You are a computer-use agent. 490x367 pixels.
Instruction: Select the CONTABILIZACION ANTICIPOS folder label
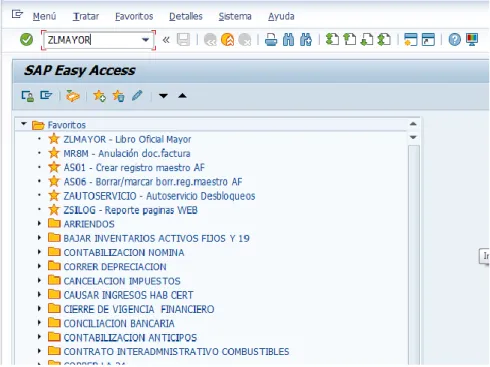point(130,338)
